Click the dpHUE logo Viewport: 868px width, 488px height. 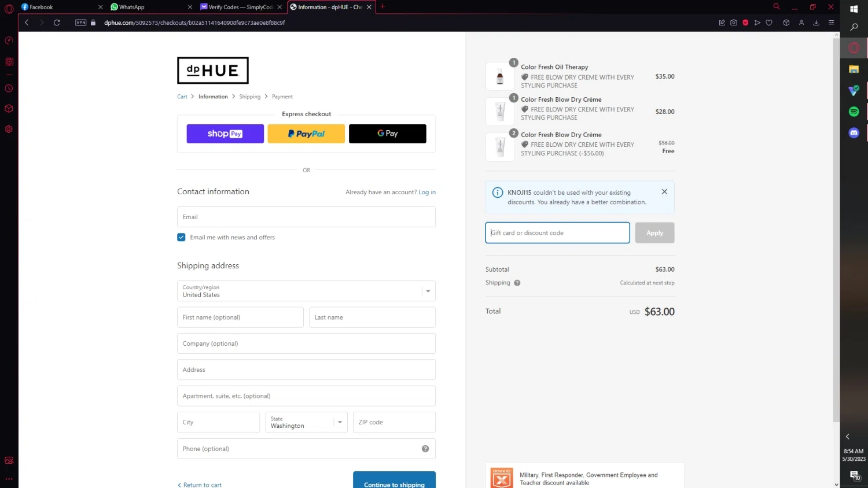(x=213, y=71)
